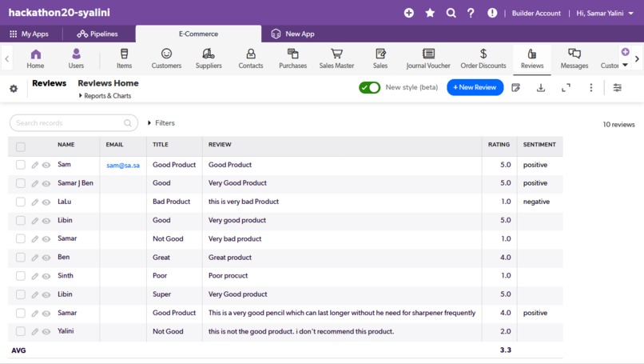Viewport: 644px width, 364px height.
Task: Open the Messages table
Action: click(574, 58)
